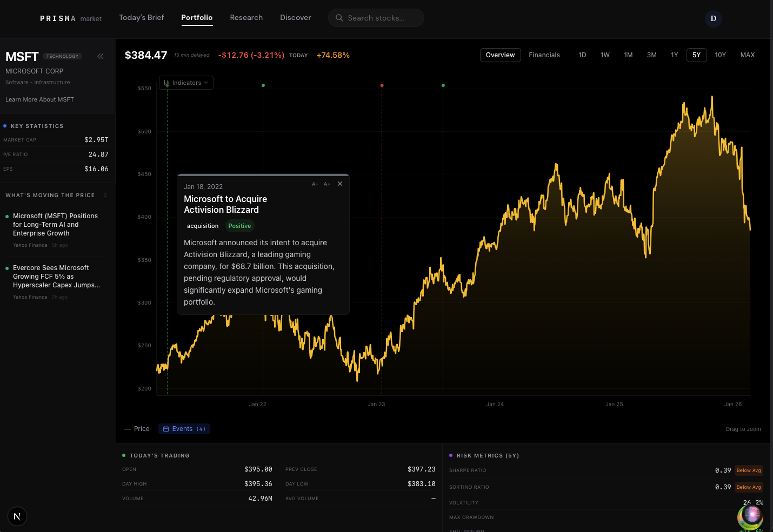The image size is (773, 532).
Task: Collapse the MSFT sidebar with the double-chevron
Action: pos(100,56)
